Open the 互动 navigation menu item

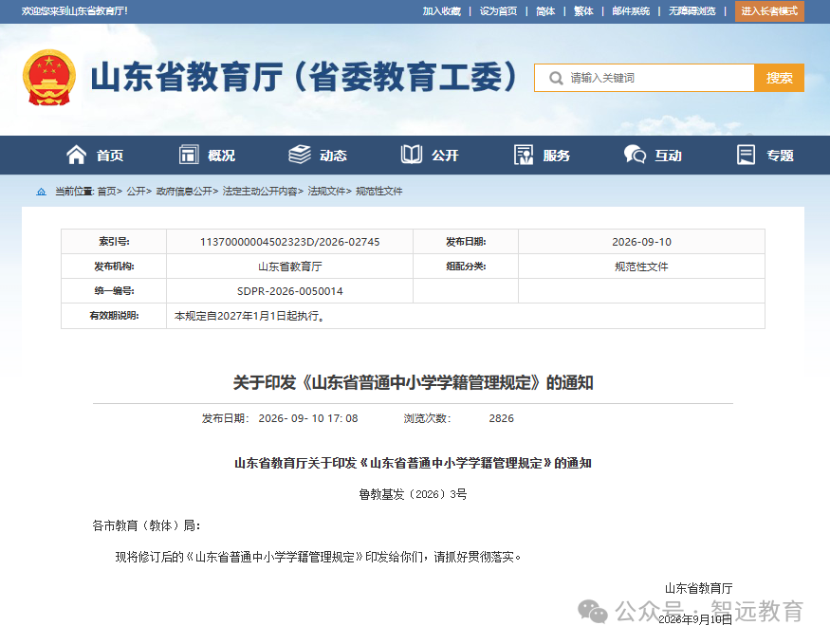click(x=668, y=156)
